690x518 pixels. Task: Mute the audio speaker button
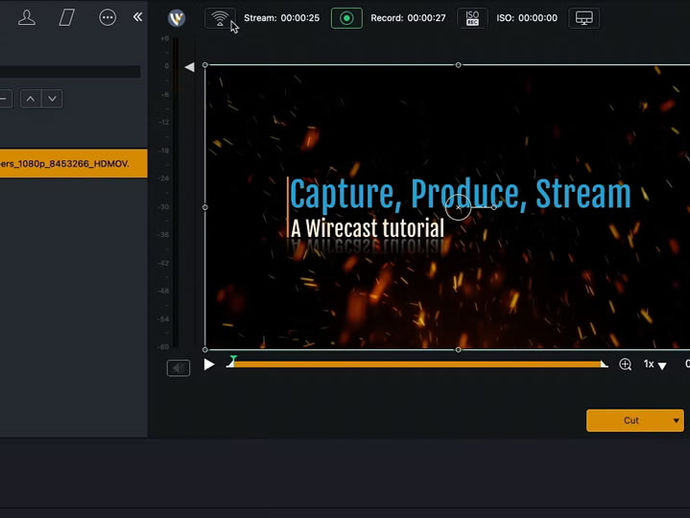click(x=178, y=368)
